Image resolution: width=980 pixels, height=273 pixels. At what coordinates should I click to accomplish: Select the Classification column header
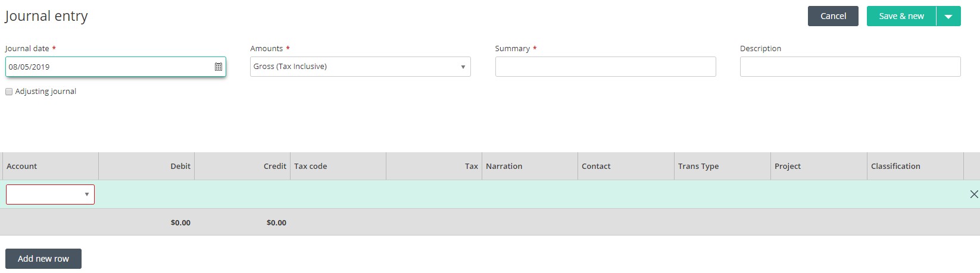(x=895, y=167)
